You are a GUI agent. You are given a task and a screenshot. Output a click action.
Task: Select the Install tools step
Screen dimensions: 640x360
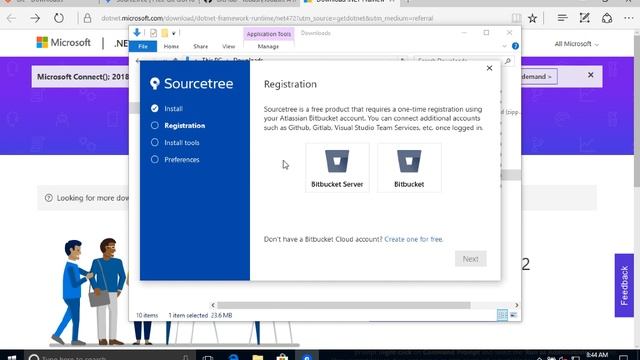coord(182,142)
